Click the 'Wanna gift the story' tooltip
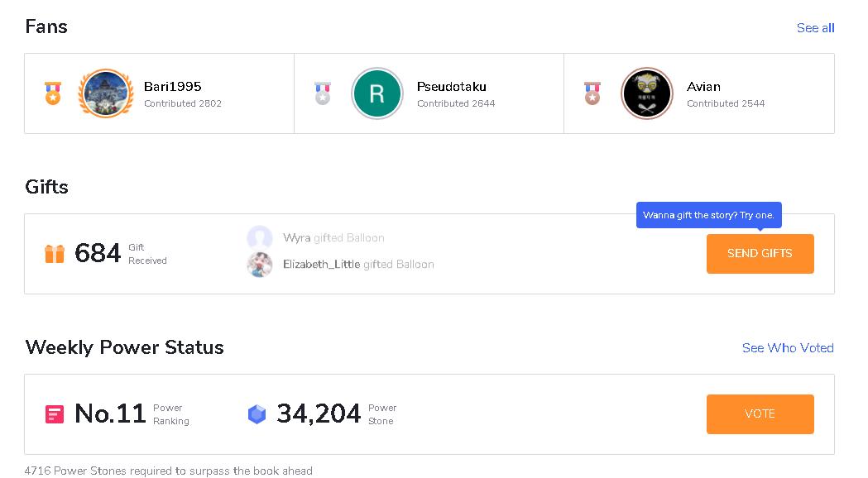This screenshot has width=868, height=478. [708, 215]
